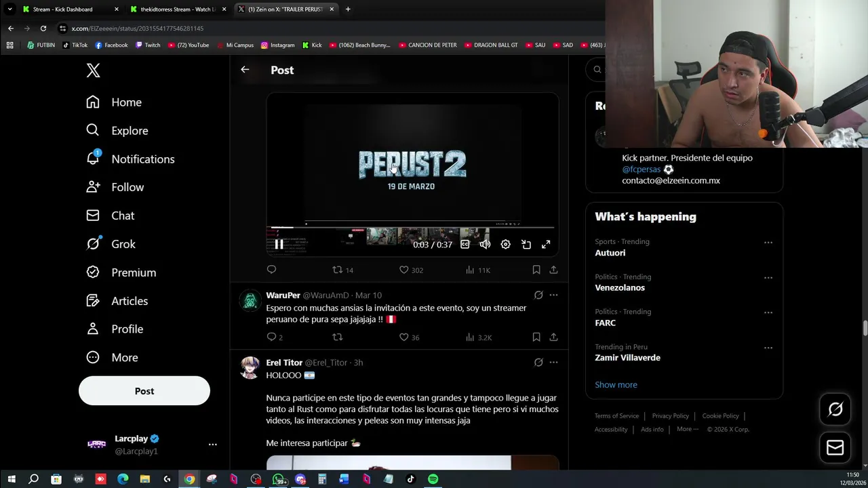The height and width of the screenshot is (488, 868).
Task: Bookmark WaruPer's comment
Action: (536, 337)
